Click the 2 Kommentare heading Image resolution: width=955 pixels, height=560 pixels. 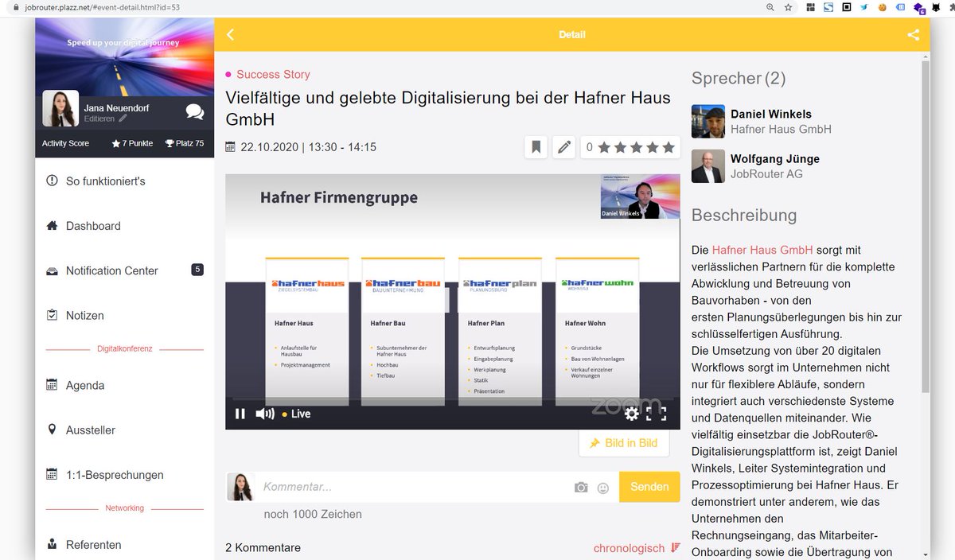(263, 548)
